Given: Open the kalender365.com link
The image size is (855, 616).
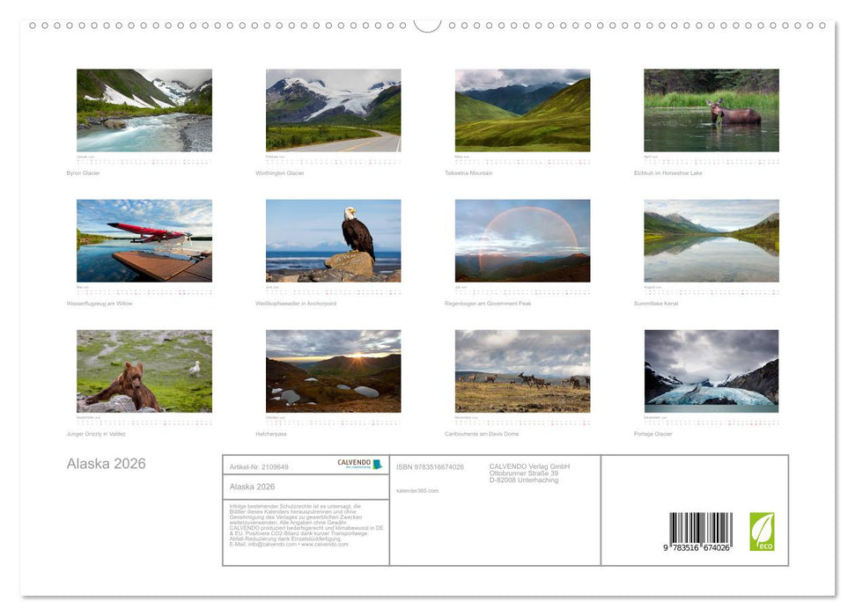Looking at the screenshot, I should tap(417, 492).
